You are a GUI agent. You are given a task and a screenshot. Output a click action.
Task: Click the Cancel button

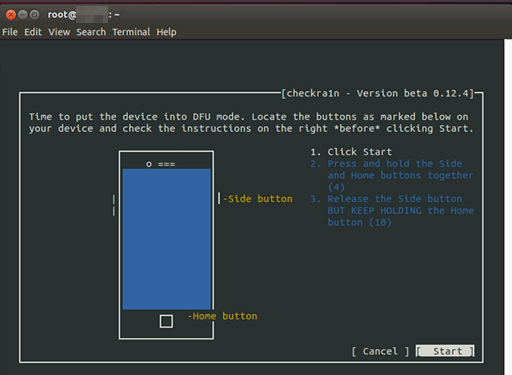(380, 351)
